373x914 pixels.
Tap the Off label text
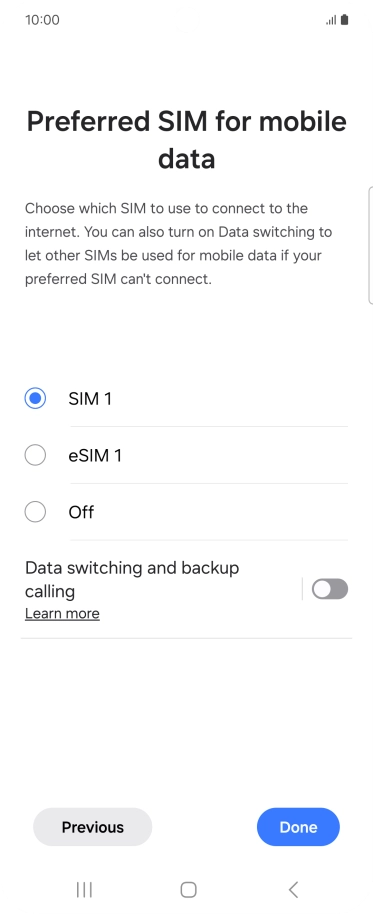click(81, 512)
